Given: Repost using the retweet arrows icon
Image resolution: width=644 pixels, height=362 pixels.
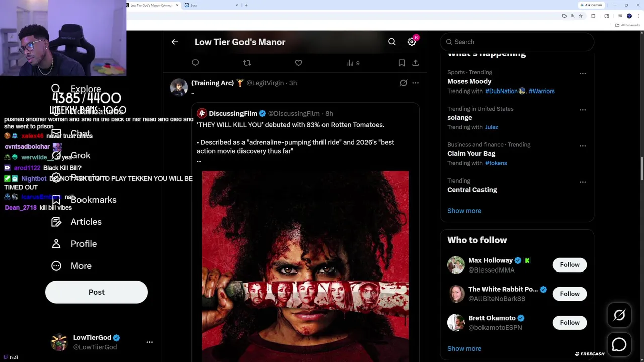Looking at the screenshot, I should [x=247, y=63].
